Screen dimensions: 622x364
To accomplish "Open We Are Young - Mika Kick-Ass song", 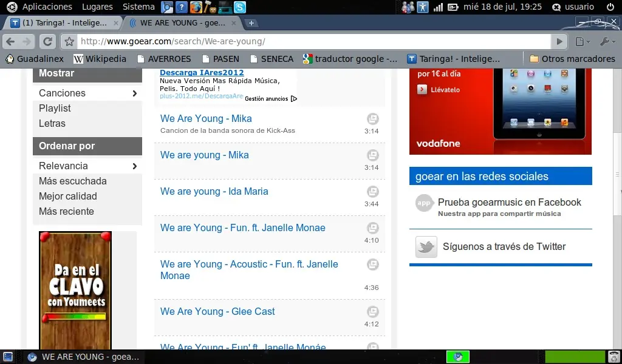I will [x=206, y=118].
